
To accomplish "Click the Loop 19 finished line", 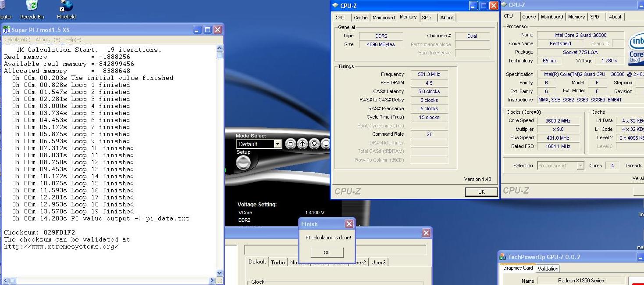I will (x=73, y=211).
